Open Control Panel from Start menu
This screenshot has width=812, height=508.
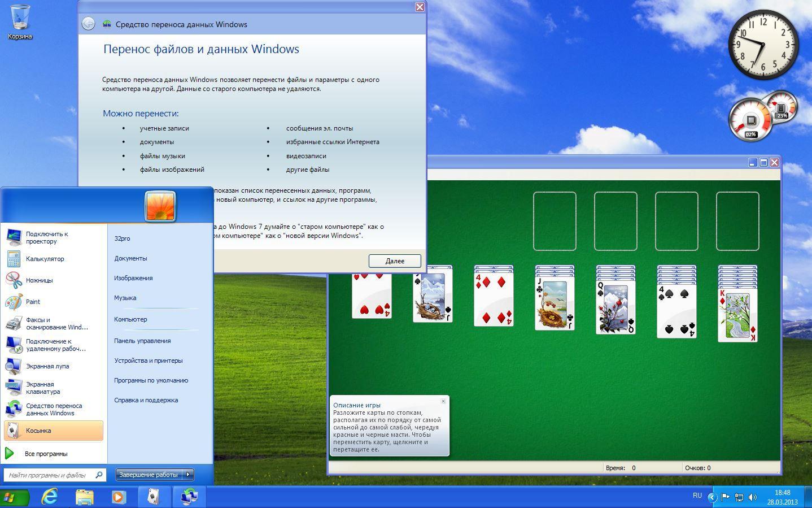[x=142, y=341]
